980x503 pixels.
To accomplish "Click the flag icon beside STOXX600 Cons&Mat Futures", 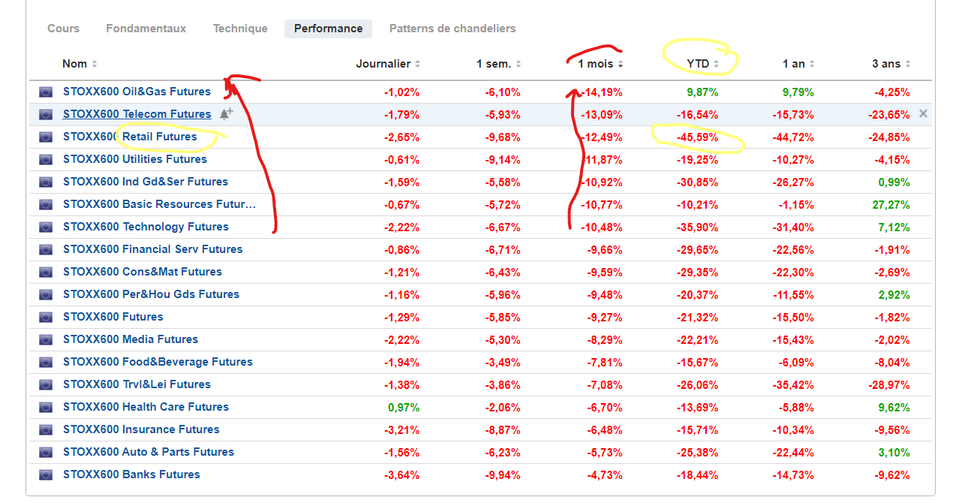I will [x=46, y=273].
